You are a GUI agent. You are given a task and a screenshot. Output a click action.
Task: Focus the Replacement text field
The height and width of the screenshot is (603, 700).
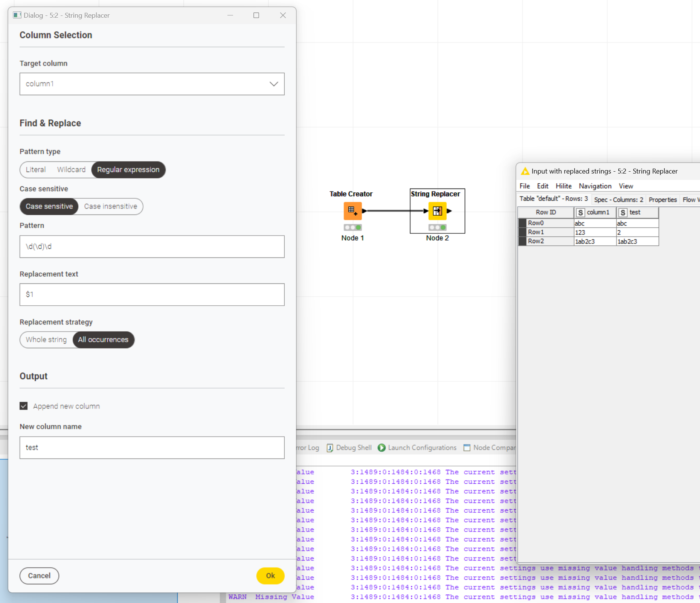[152, 294]
